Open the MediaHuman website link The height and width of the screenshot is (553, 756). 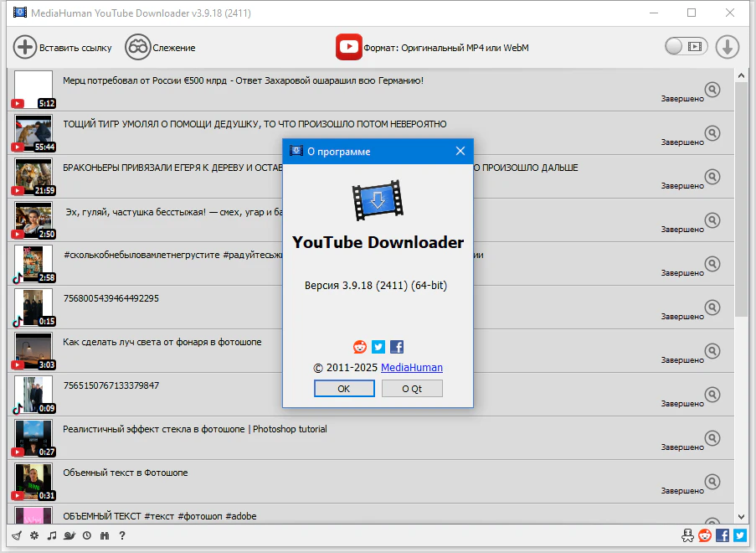click(412, 368)
